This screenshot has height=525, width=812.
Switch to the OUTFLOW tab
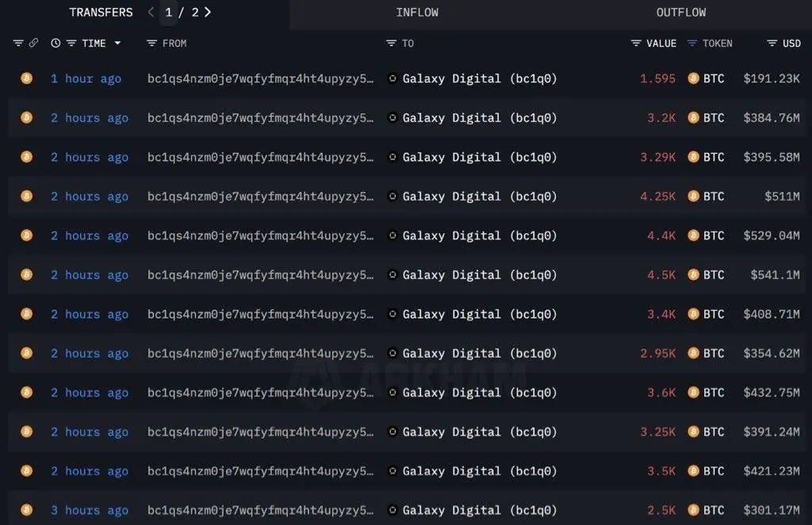pyautogui.click(x=680, y=13)
